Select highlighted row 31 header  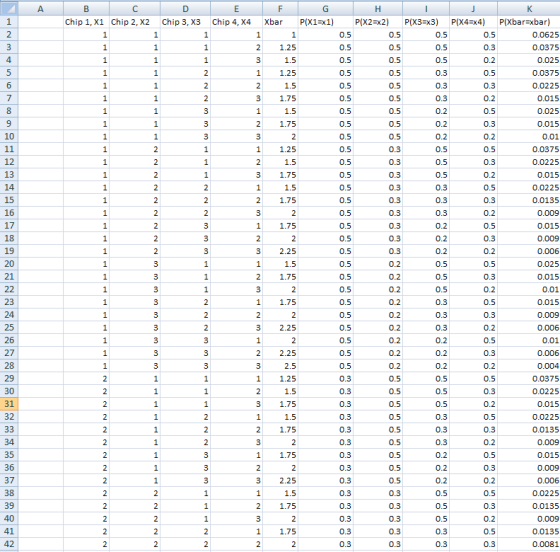pos(9,404)
